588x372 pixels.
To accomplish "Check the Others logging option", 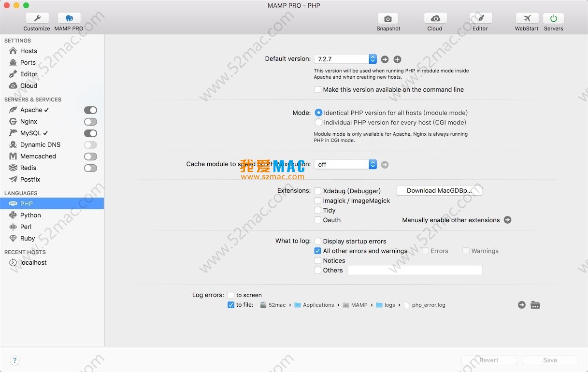I will [317, 270].
